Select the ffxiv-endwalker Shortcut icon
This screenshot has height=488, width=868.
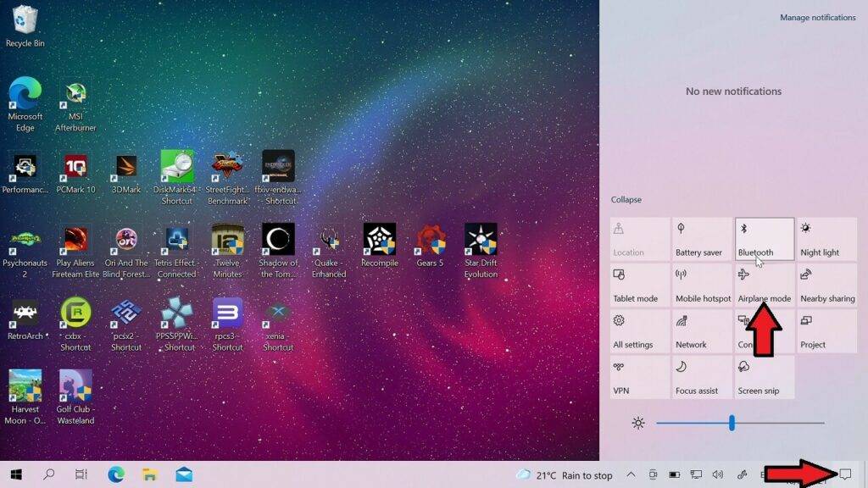tap(278, 178)
